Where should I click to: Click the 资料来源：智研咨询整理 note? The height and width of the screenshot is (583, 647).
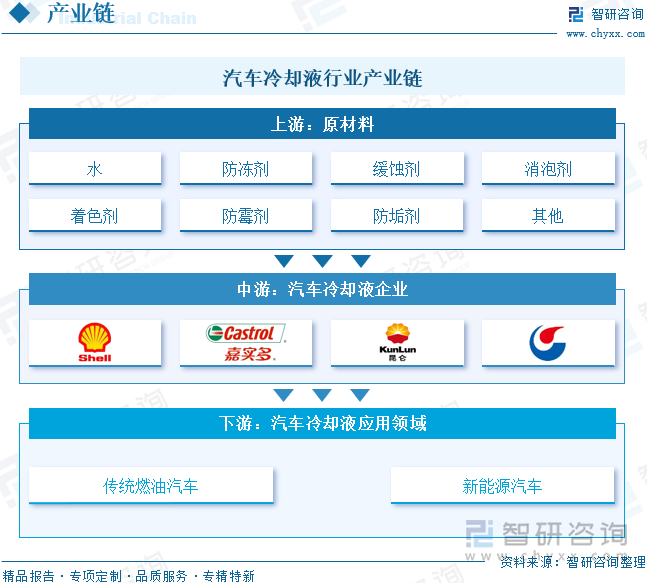pos(573,562)
